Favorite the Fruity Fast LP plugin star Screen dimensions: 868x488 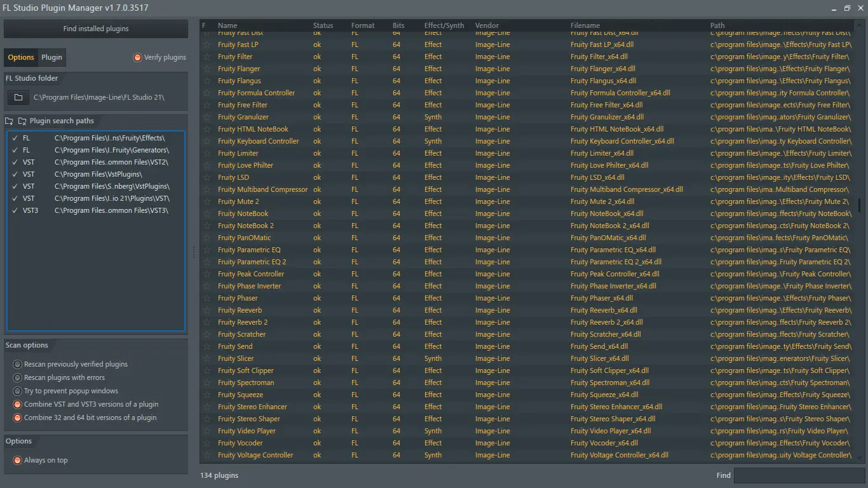[207, 44]
